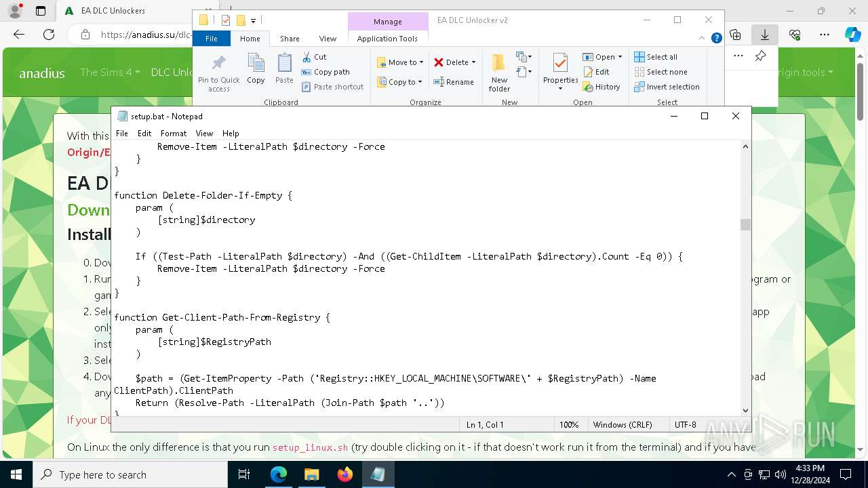Viewport: 868px width, 488px height.
Task: Click the Edge profile avatar
Action: (x=15, y=11)
